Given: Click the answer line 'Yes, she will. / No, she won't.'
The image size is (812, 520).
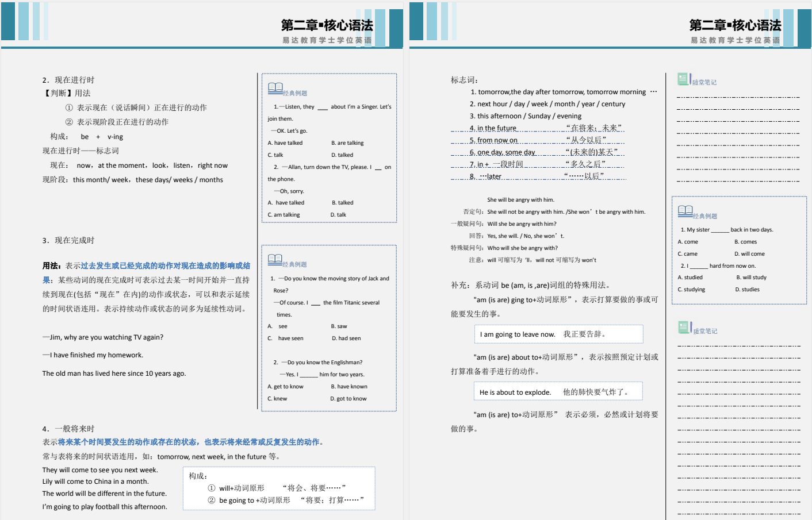Looking at the screenshot, I should click(x=526, y=236).
